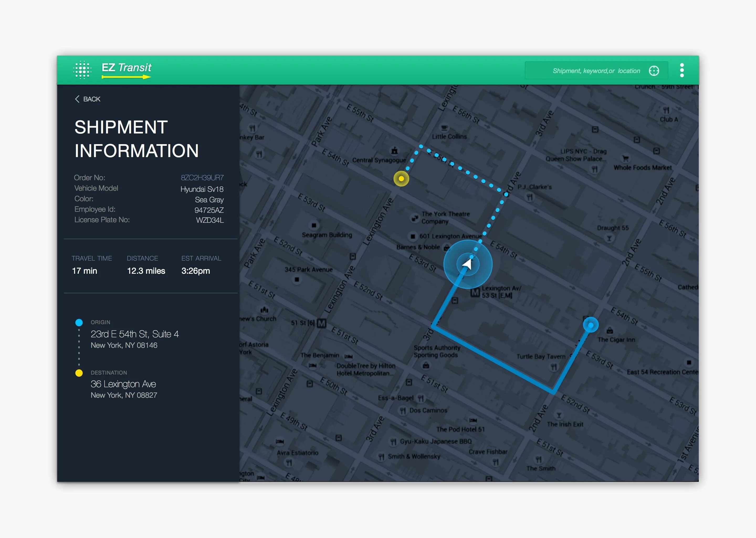Screen dimensions: 756x538
Task: Click the Dos Caminos restaurant icon
Action: 403,411
